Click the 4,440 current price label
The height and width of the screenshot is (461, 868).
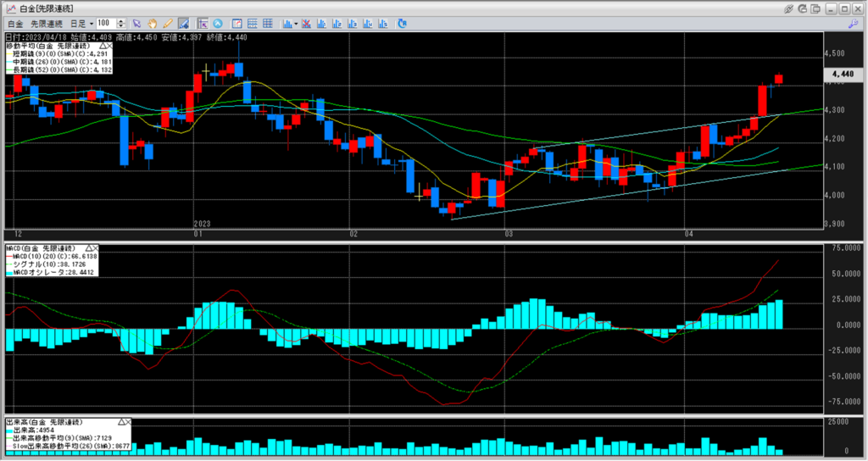[842, 75]
